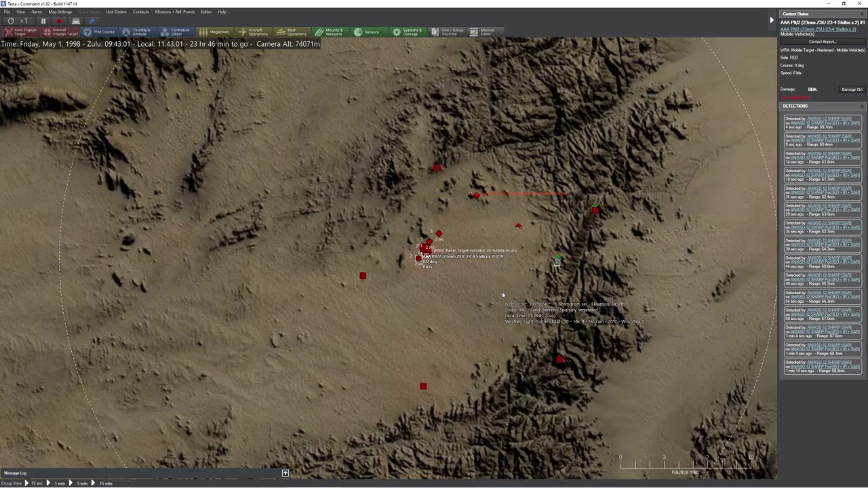
Task: Run simulation for 15 sec
Action: point(34,483)
